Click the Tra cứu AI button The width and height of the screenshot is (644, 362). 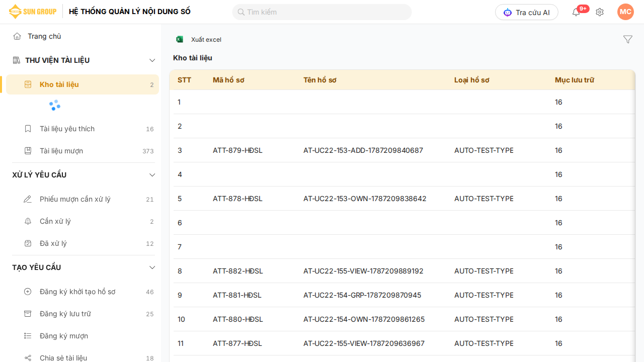pyautogui.click(x=527, y=13)
